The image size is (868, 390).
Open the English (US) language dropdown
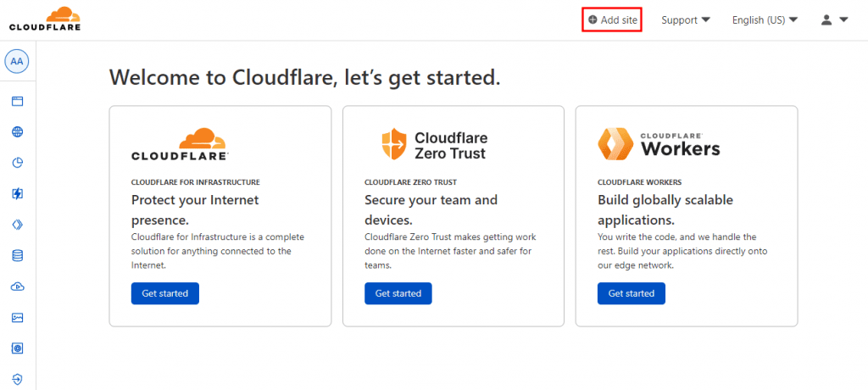(765, 20)
